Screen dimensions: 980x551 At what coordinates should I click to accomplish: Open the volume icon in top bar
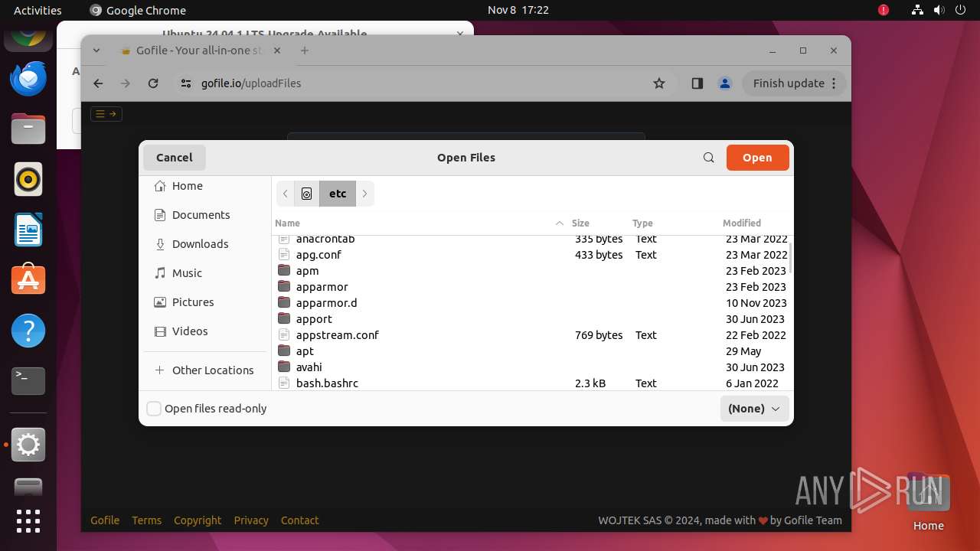938,10
